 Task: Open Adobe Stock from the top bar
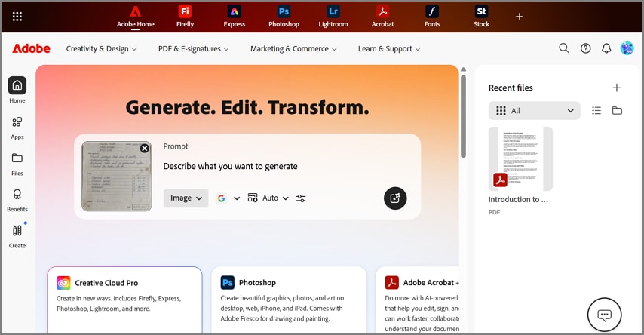[x=481, y=17]
